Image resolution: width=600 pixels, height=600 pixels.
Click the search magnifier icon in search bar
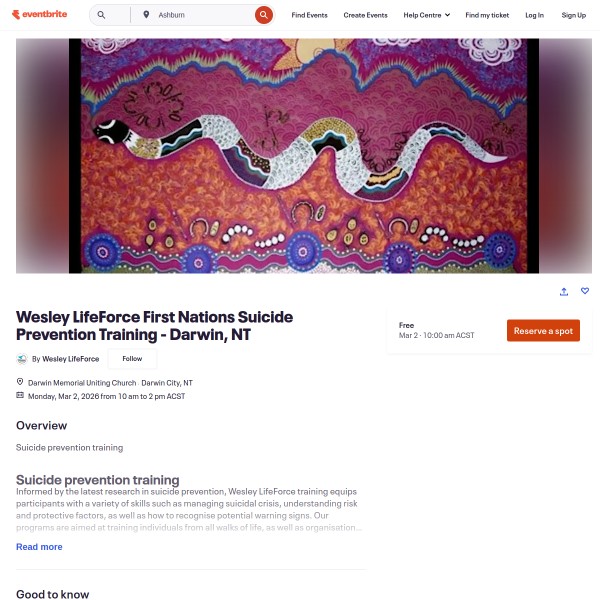pyautogui.click(x=101, y=15)
